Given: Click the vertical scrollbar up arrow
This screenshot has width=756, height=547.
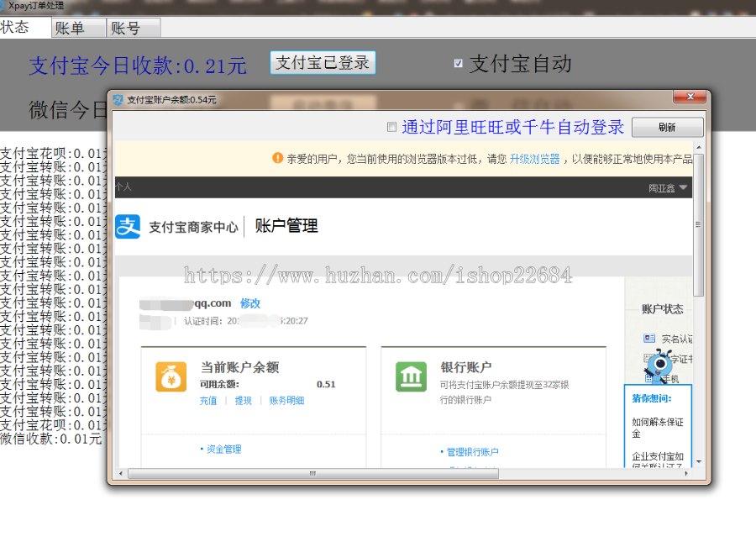Looking at the screenshot, I should [x=699, y=147].
